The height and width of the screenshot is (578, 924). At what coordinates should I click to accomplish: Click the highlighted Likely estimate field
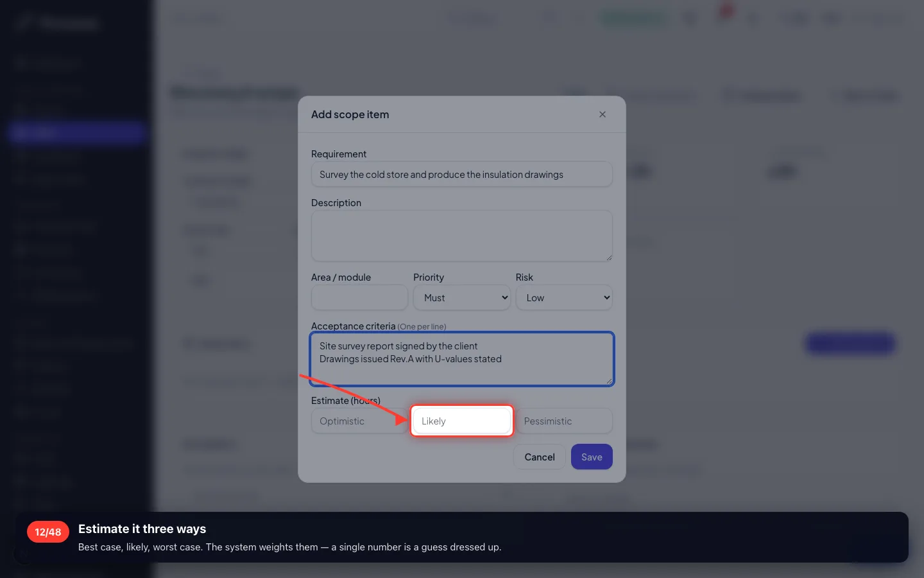[461, 421]
